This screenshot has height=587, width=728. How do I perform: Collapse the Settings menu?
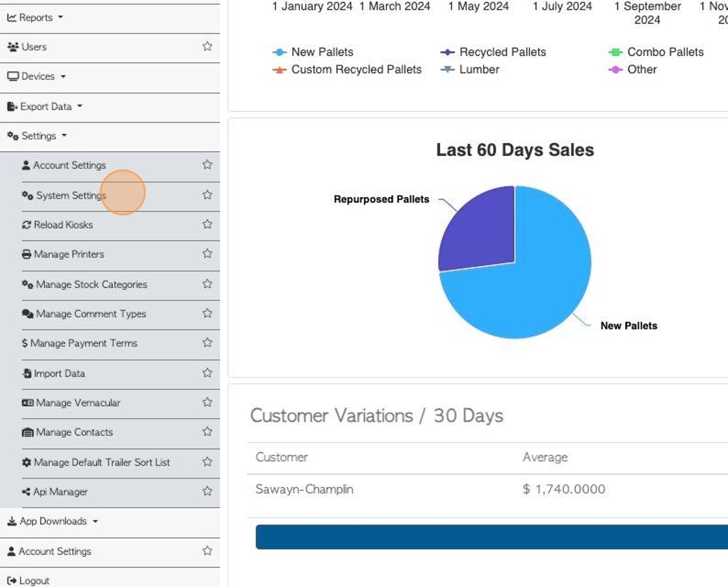(37, 136)
